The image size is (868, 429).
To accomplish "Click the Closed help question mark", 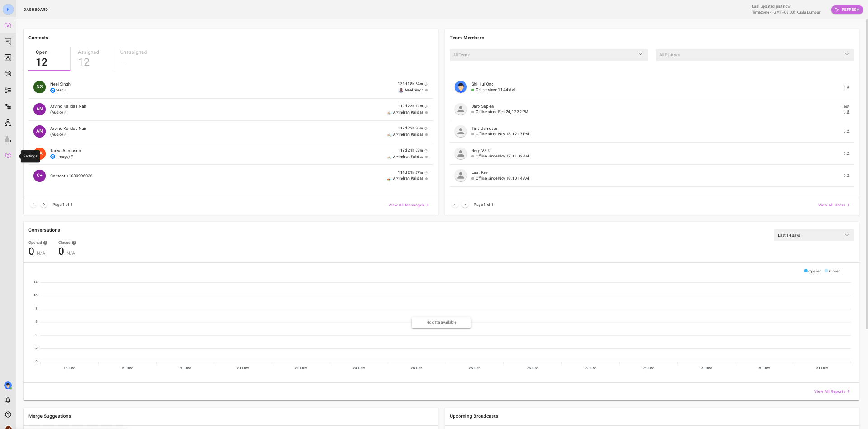I will pyautogui.click(x=74, y=243).
